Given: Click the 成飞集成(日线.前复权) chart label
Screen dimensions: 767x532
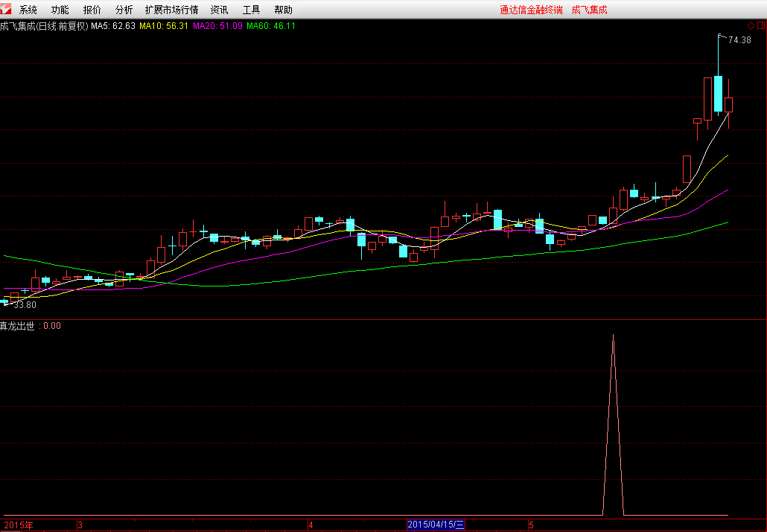Looking at the screenshot, I should click(x=44, y=26).
